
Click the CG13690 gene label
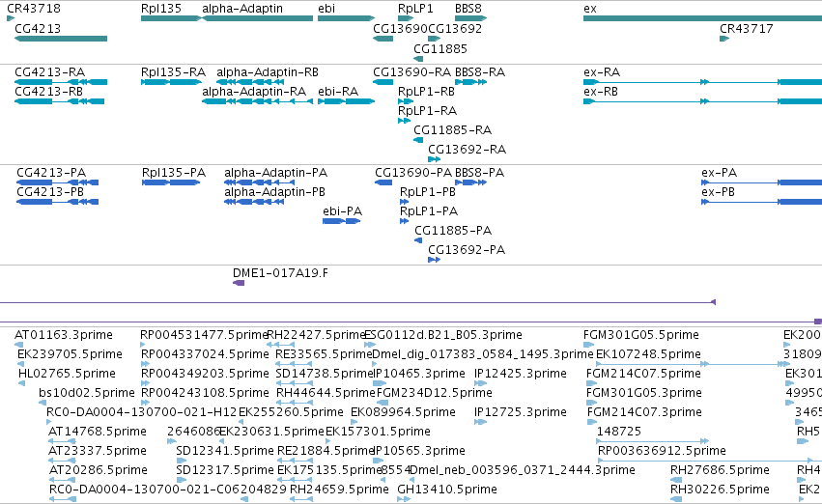(x=400, y=28)
